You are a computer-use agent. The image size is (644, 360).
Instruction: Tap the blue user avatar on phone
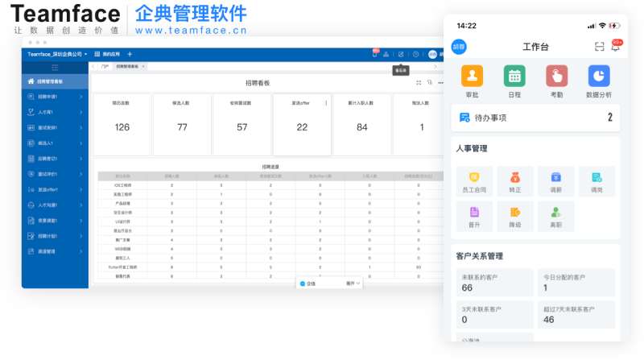click(459, 47)
